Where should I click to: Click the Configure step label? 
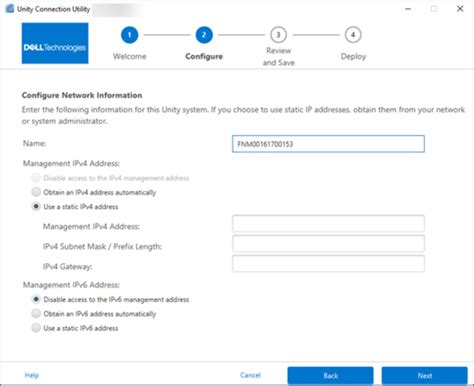[x=204, y=56]
